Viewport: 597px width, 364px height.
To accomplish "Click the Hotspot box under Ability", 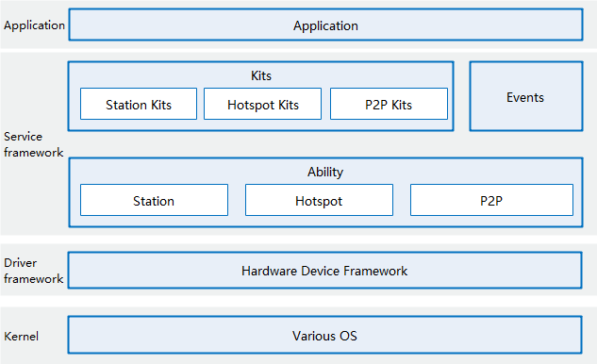I will 319,200.
